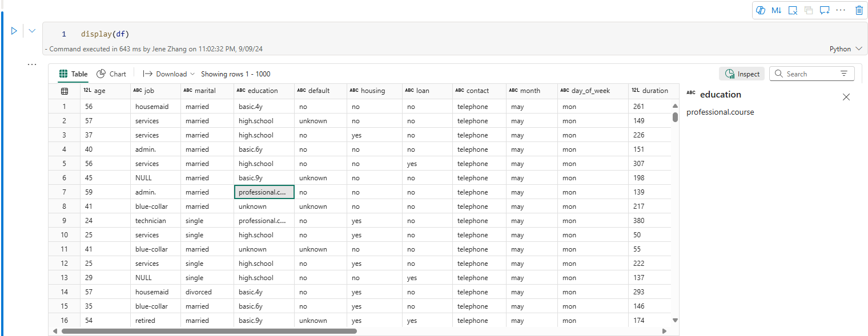This screenshot has height=336, width=868.
Task: Delete the cell with the trash icon
Action: (859, 10)
